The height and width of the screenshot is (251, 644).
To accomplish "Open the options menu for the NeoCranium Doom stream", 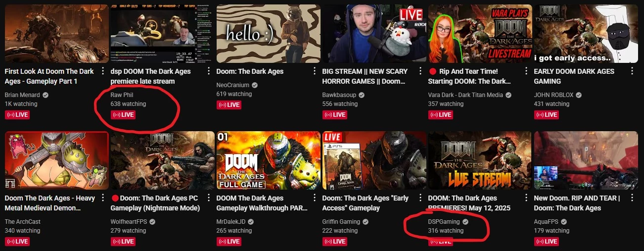I will pos(315,71).
